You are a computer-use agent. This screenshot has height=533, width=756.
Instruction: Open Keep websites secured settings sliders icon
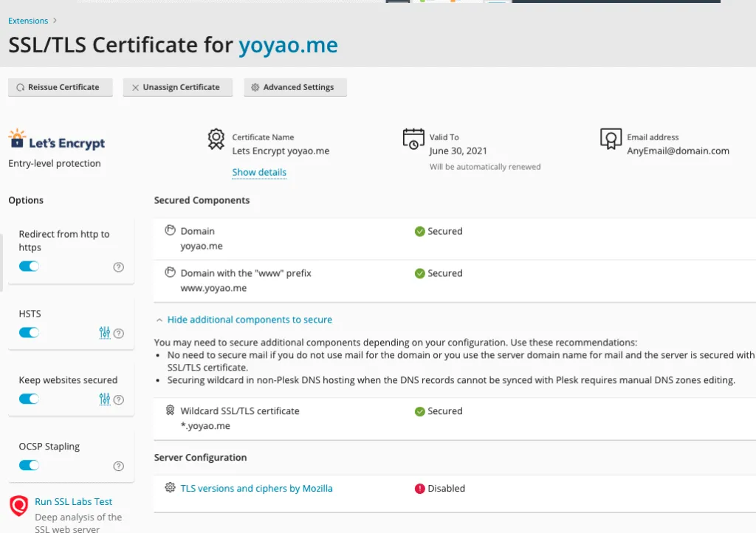pyautogui.click(x=105, y=399)
